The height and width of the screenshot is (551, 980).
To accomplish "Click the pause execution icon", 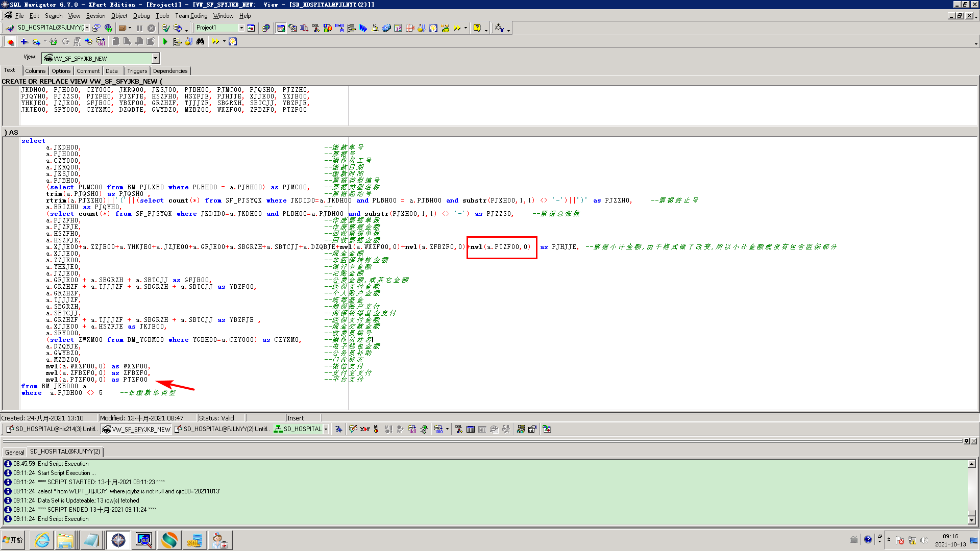I will tap(139, 28).
